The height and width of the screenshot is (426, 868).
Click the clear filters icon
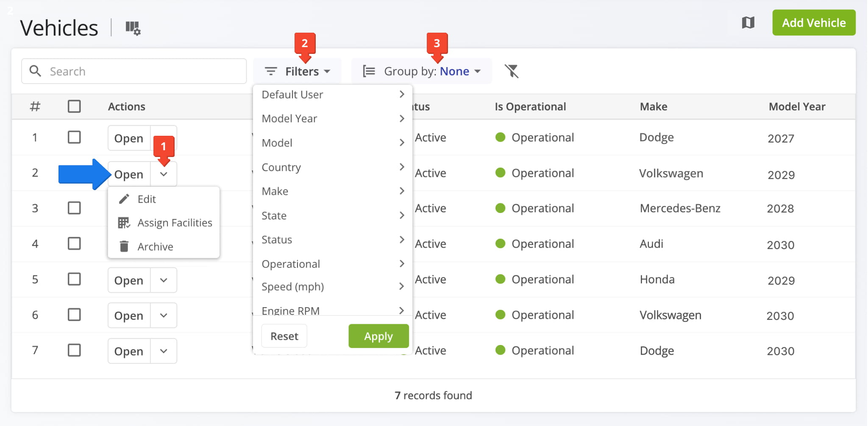(x=512, y=71)
